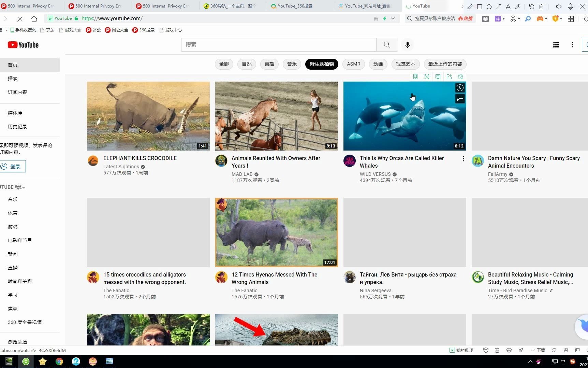
Task: Expand the game controller dropdown
Action: pyautogui.click(x=546, y=19)
